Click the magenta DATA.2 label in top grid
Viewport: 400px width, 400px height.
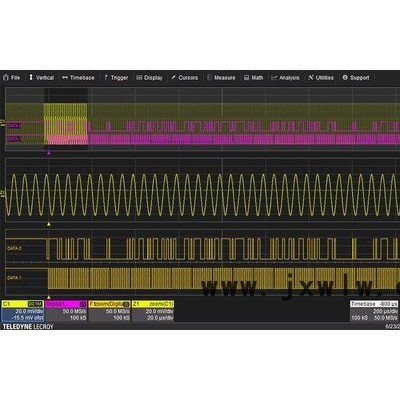[x=14, y=126]
